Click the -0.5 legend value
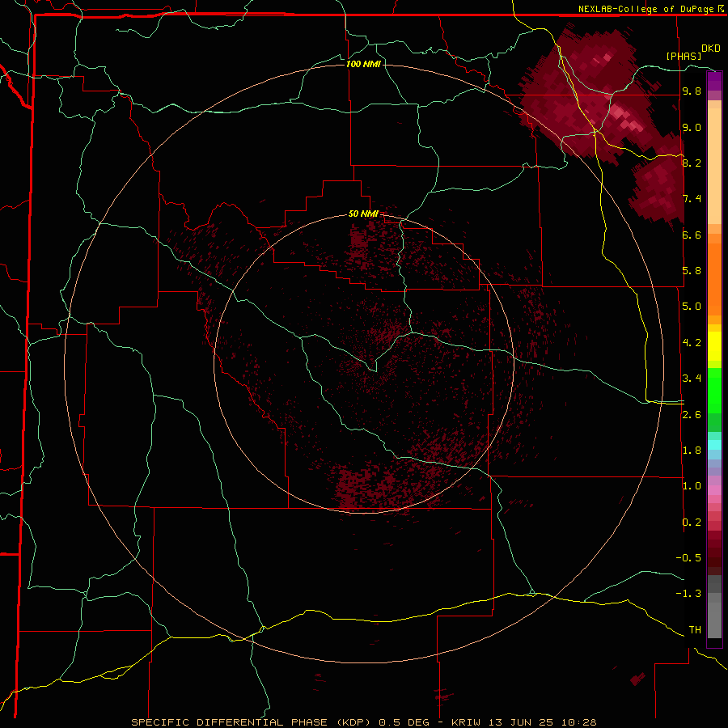The image size is (728, 728). click(x=688, y=558)
